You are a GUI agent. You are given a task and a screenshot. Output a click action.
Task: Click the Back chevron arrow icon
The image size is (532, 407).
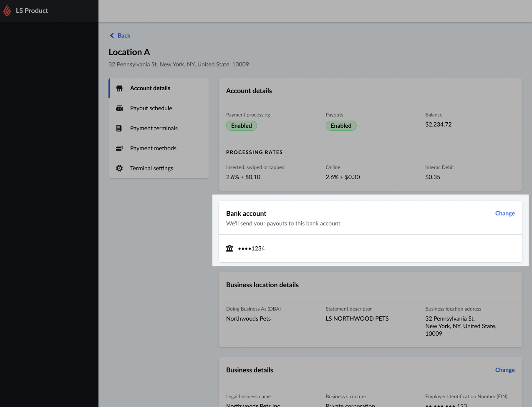click(x=112, y=35)
